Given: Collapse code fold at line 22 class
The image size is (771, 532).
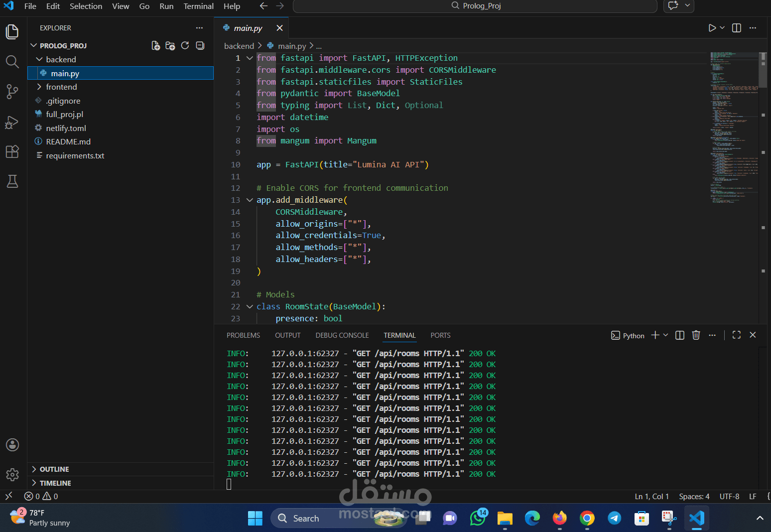Looking at the screenshot, I should [x=250, y=306].
